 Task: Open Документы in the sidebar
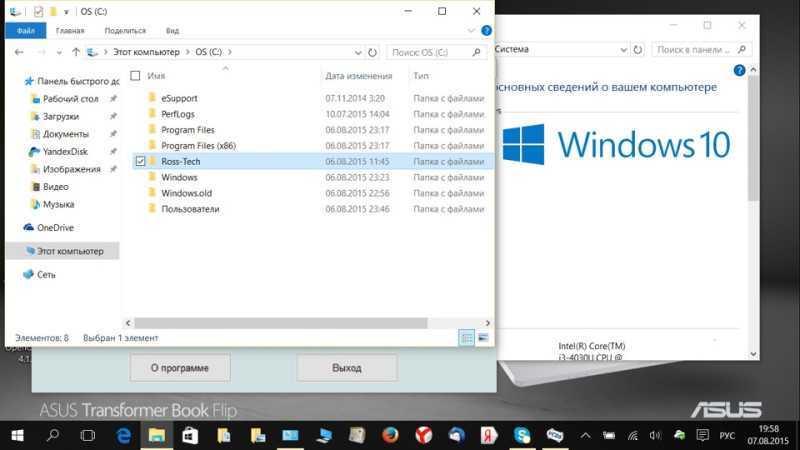[x=66, y=134]
